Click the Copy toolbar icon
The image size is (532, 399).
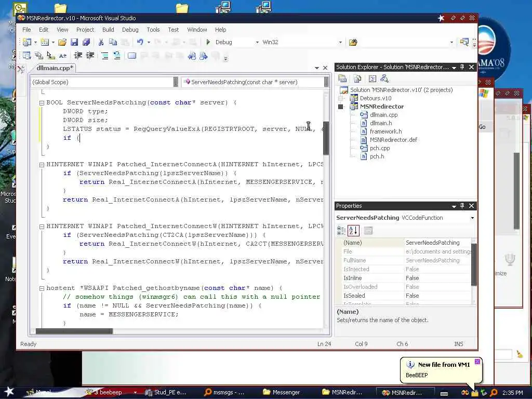pos(113,42)
